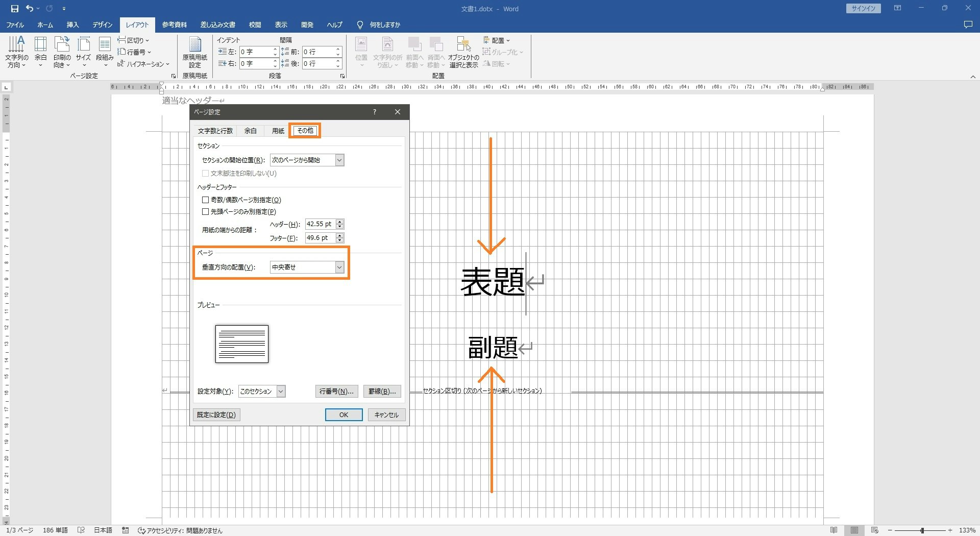Click the zoom in plus icon
The width and height of the screenshot is (980, 536).
[x=950, y=530]
